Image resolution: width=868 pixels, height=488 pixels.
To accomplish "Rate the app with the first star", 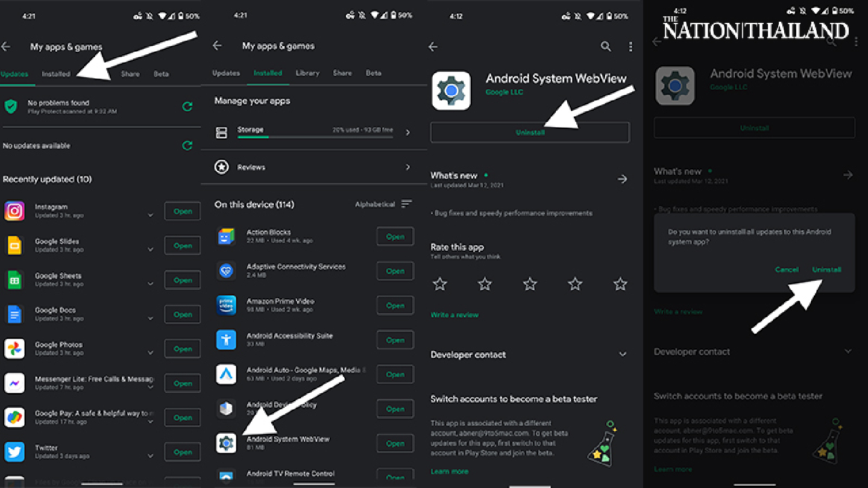I will [440, 284].
